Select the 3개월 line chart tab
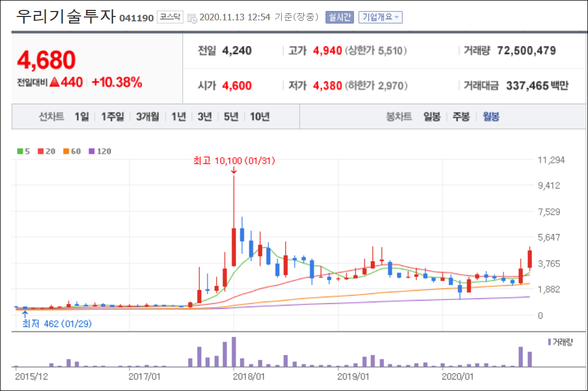This screenshot has width=588, height=391. click(x=147, y=117)
